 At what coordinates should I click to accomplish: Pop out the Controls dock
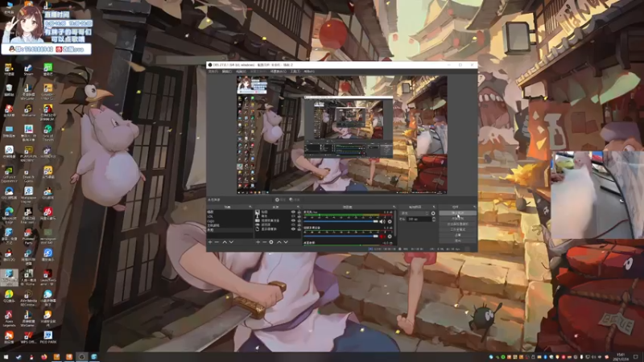pyautogui.click(x=474, y=207)
